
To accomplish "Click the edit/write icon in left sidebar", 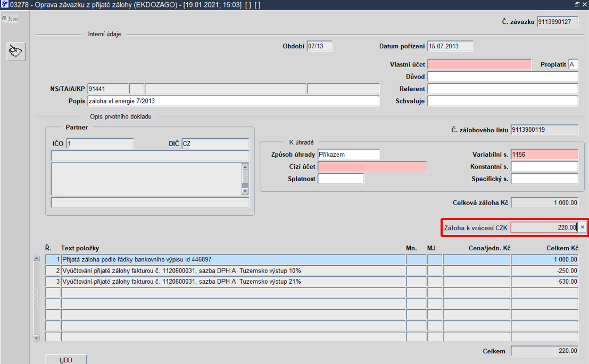I will (16, 52).
